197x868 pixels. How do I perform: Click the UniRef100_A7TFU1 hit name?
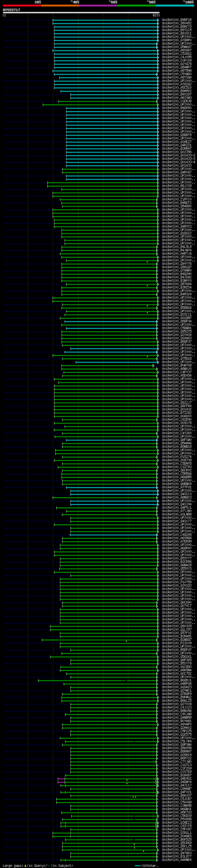point(177,487)
